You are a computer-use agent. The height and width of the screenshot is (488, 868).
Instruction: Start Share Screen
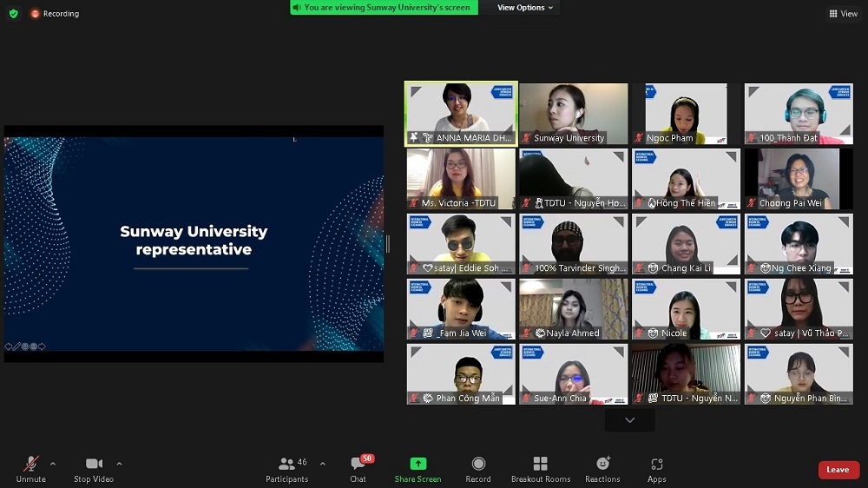click(418, 469)
